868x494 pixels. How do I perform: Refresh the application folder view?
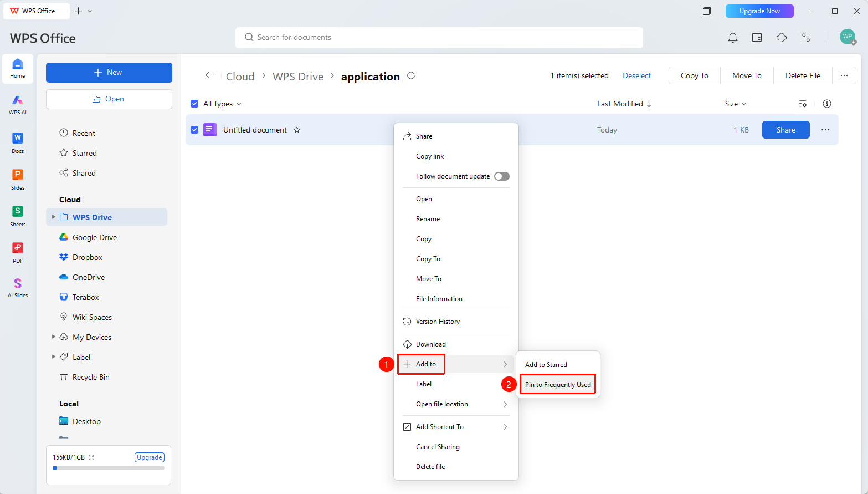coord(411,75)
